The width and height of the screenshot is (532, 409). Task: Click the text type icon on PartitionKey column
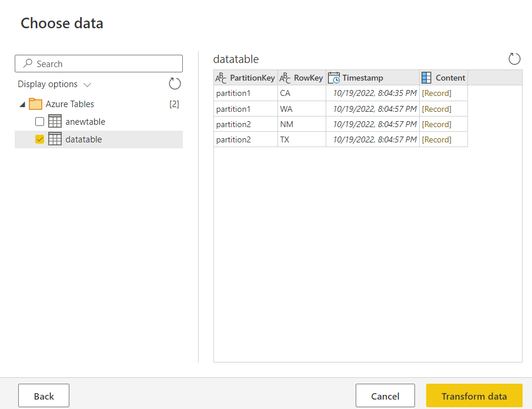[x=221, y=78]
